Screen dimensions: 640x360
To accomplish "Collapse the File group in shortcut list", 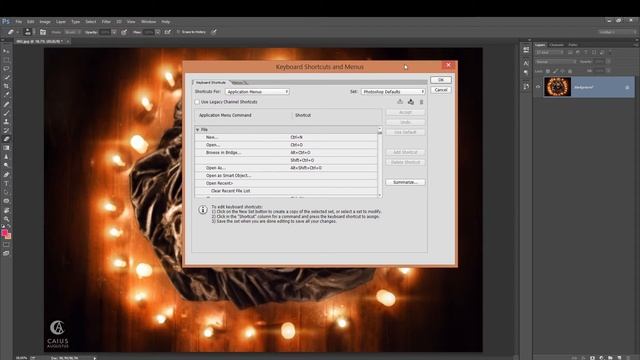I will click(198, 129).
